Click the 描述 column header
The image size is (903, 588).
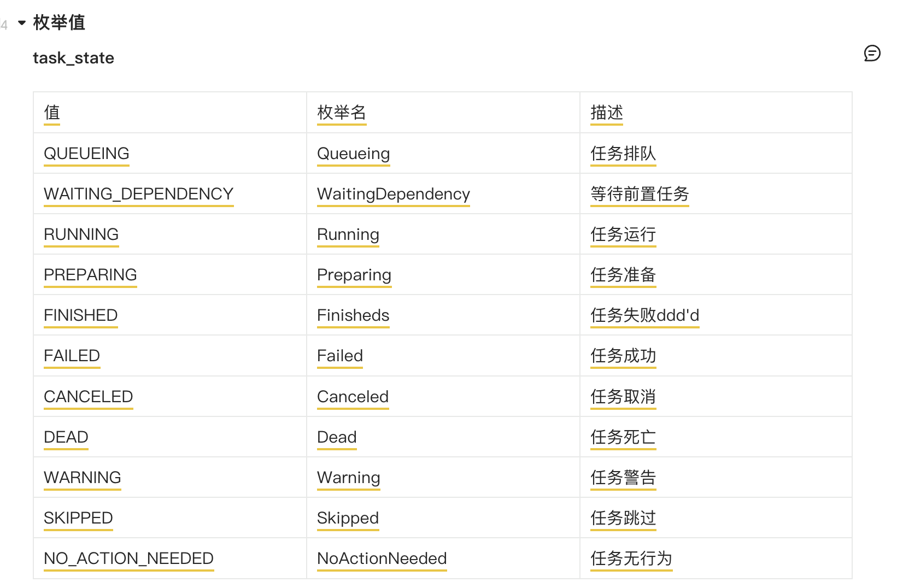click(606, 113)
